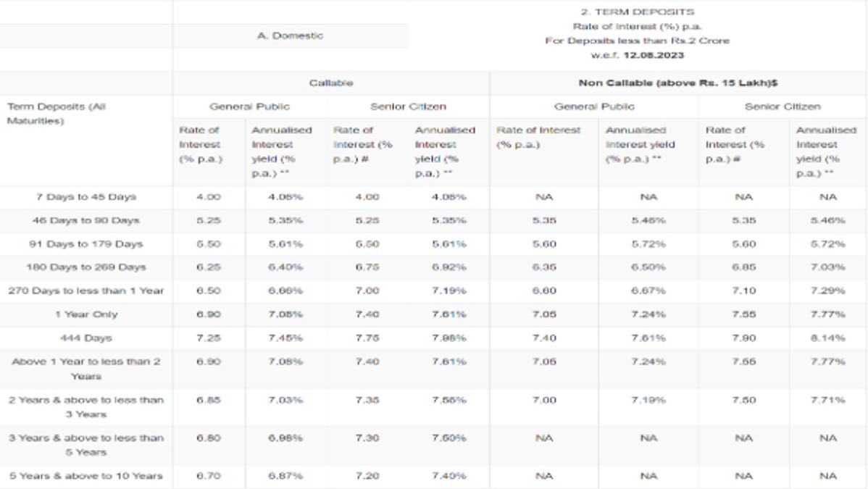This screenshot has height=489, width=868.
Task: Click the "91 Days to 179 Days" row label
Action: click(85, 243)
